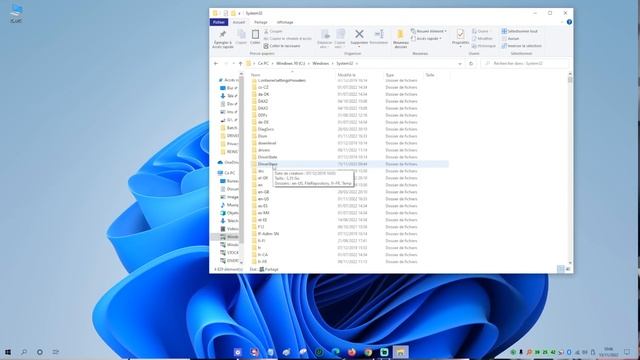This screenshot has height=360, width=640.
Task: Open the Supprimer dropdown arrow
Action: tap(359, 47)
